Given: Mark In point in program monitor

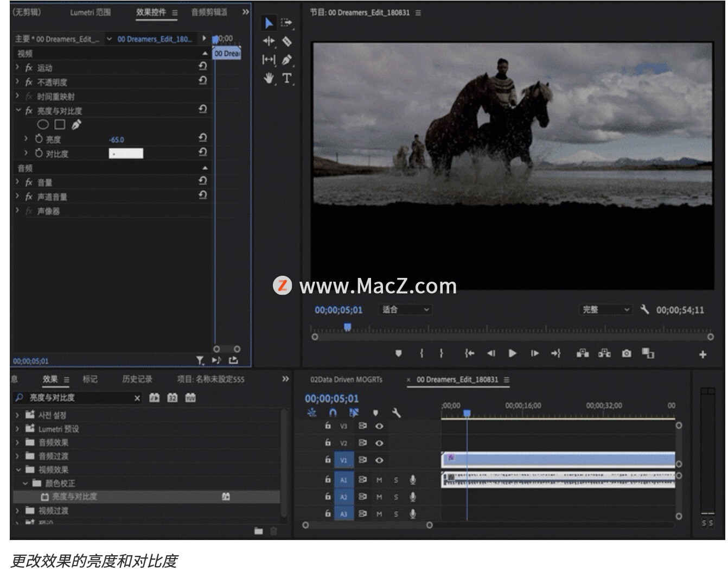Looking at the screenshot, I should 422,353.
